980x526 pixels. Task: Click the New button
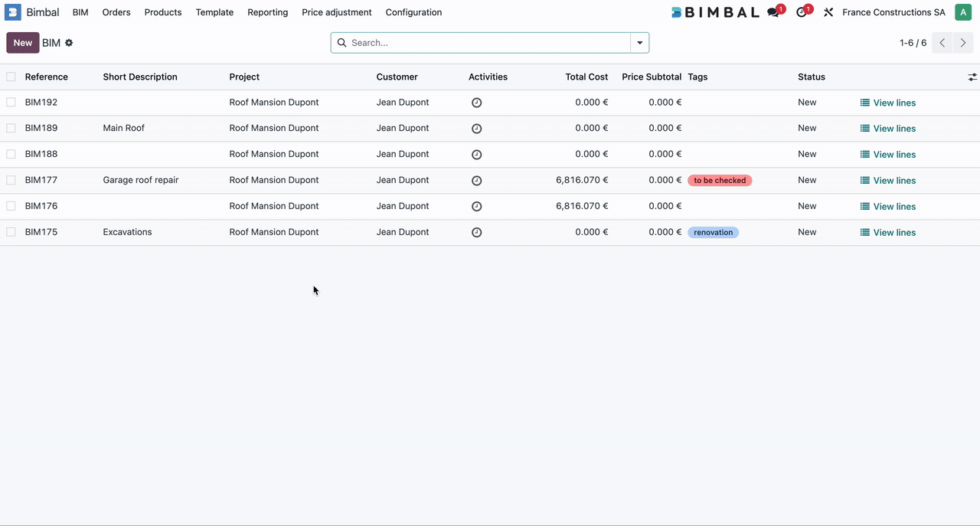pyautogui.click(x=23, y=43)
